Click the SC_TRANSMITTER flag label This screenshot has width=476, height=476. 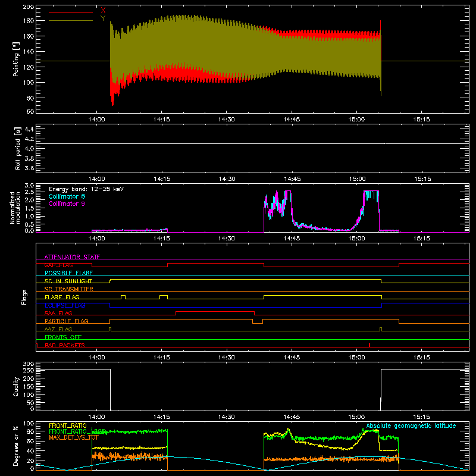[x=69, y=289]
